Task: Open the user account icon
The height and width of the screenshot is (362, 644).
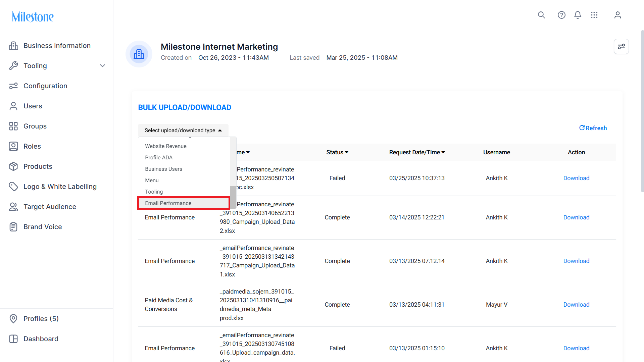Action: [x=617, y=15]
